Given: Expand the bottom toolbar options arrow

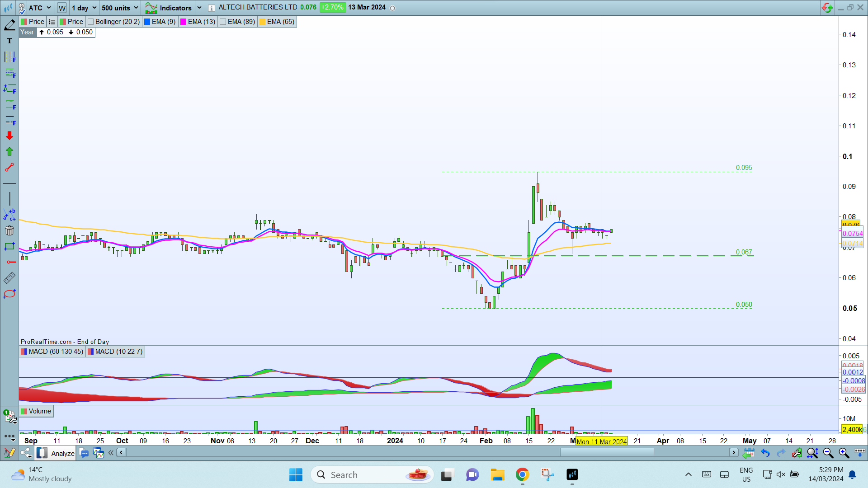Looking at the screenshot, I should (x=860, y=453).
